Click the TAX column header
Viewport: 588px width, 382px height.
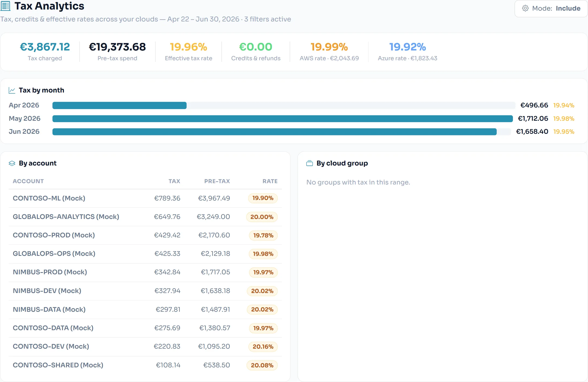coord(174,181)
